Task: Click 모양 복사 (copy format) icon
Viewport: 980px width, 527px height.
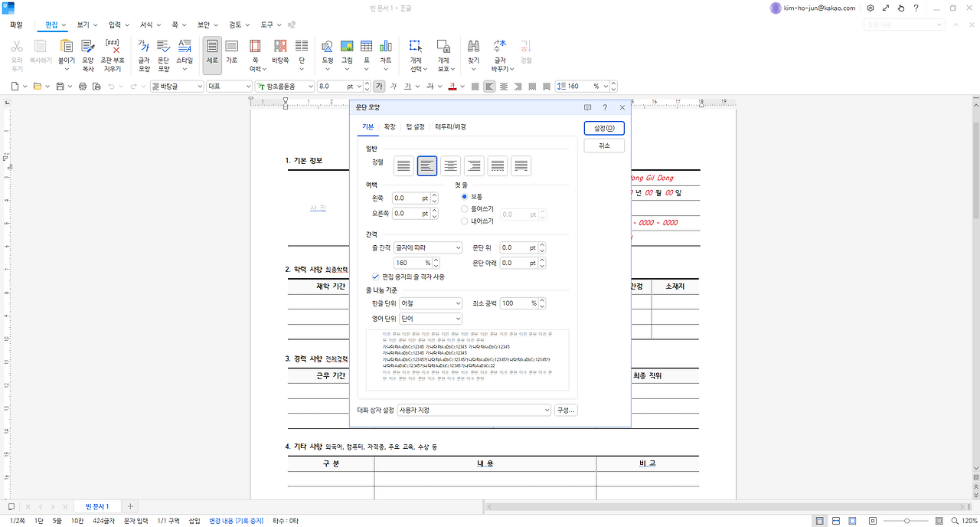Action: pos(88,54)
